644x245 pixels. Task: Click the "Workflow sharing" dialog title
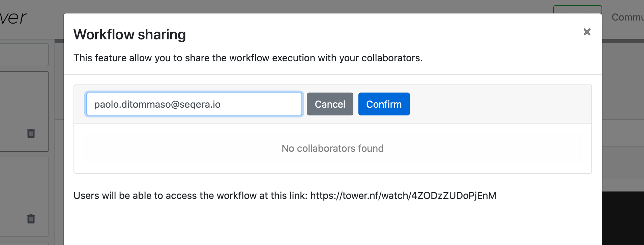(x=129, y=35)
